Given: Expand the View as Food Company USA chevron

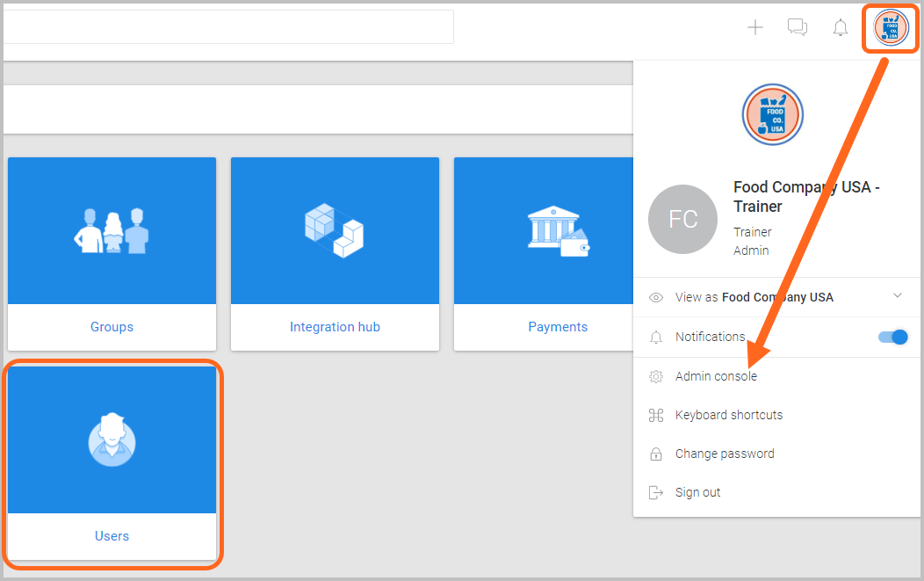Looking at the screenshot, I should pyautogui.click(x=897, y=296).
